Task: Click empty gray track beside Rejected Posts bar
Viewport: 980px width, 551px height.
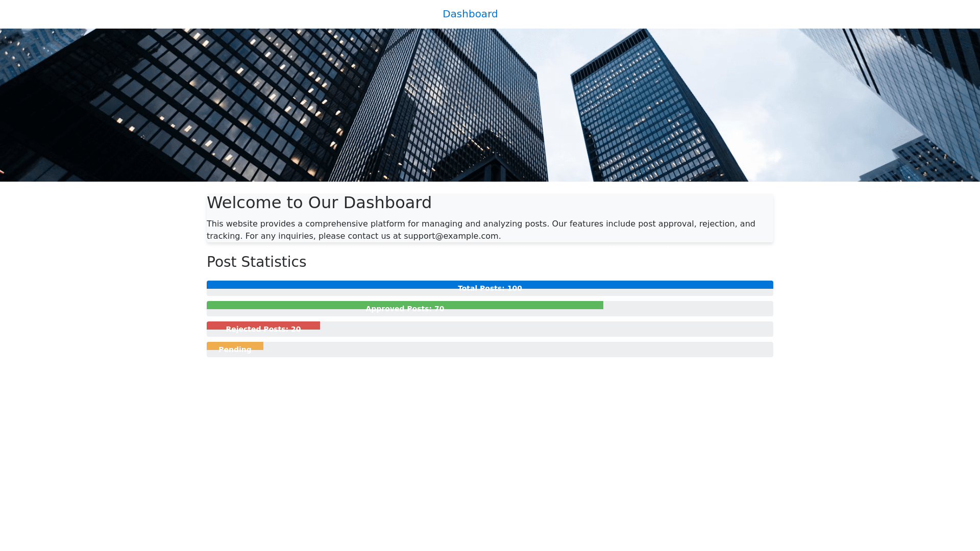Action: [546, 329]
